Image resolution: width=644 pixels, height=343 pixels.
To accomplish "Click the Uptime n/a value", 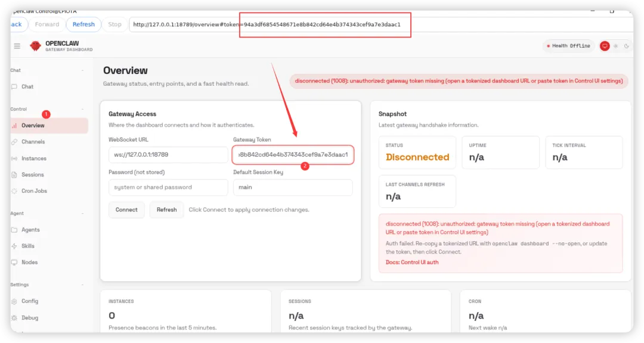I will [476, 158].
